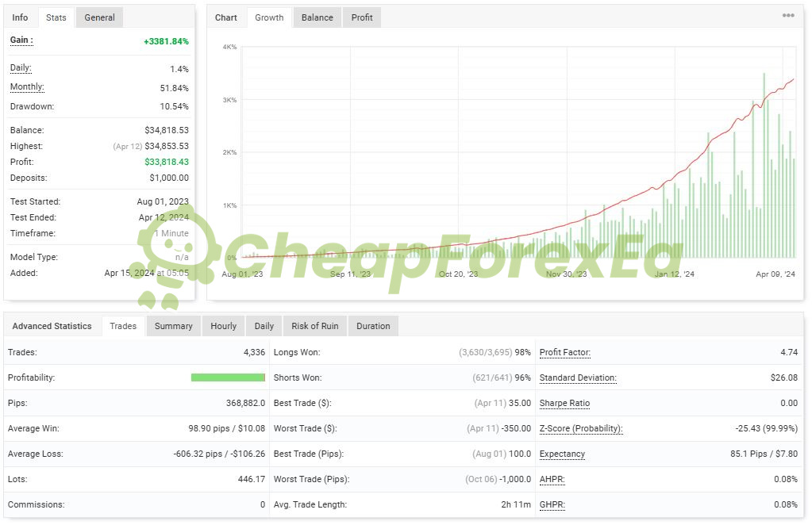Select the Growth chart tab

coord(269,17)
